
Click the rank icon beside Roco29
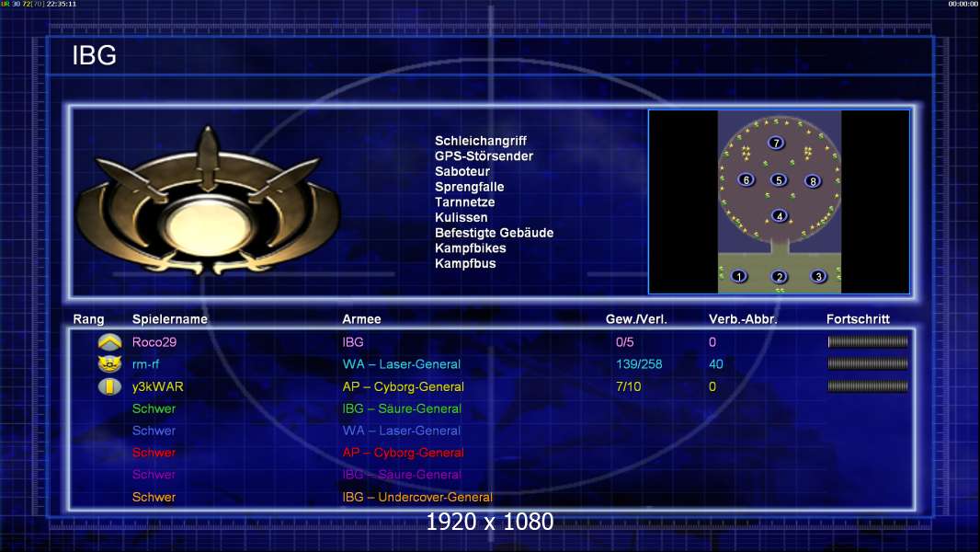point(110,342)
